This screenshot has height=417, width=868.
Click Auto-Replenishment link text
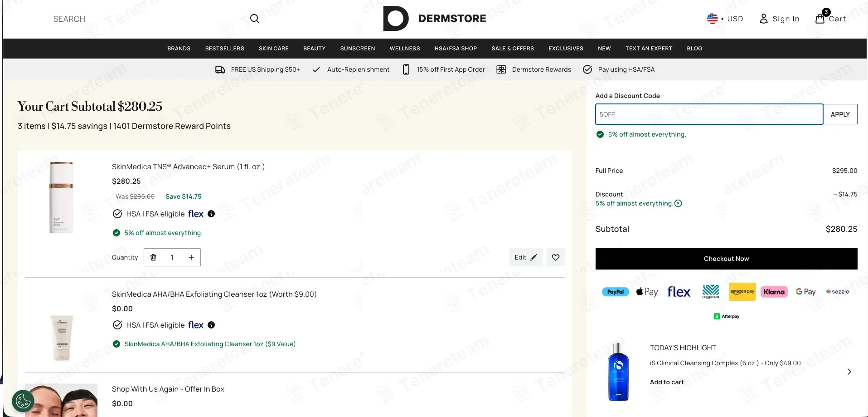click(359, 69)
